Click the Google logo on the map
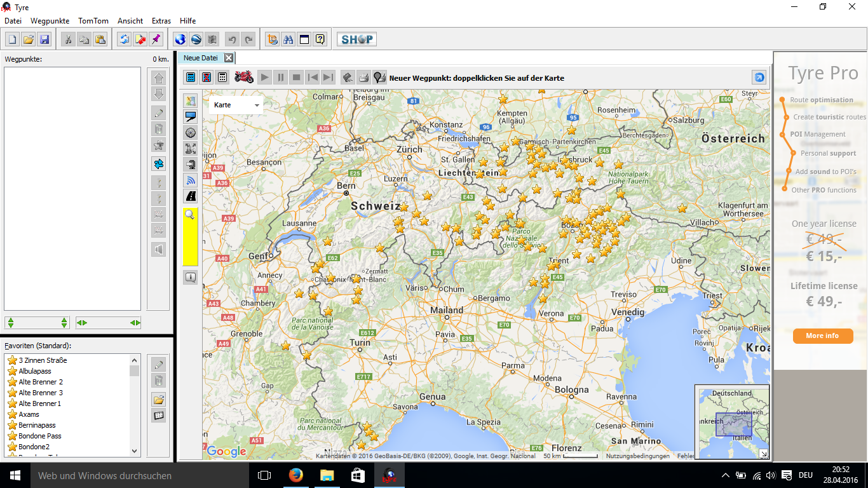 click(x=226, y=451)
